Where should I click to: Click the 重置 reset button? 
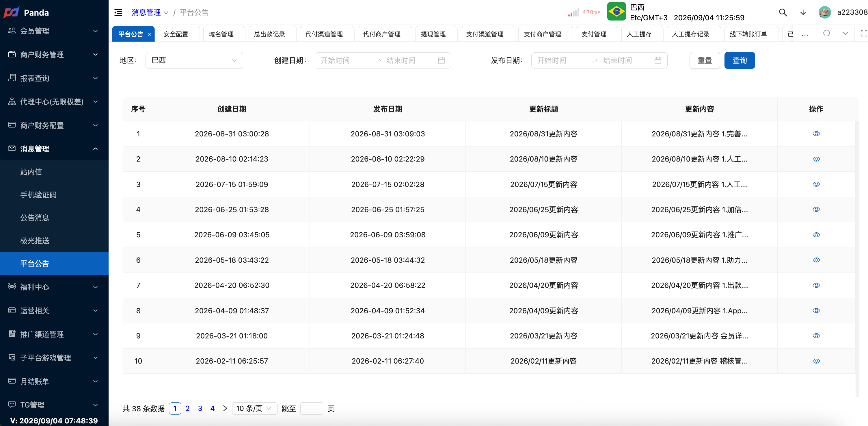tap(705, 60)
